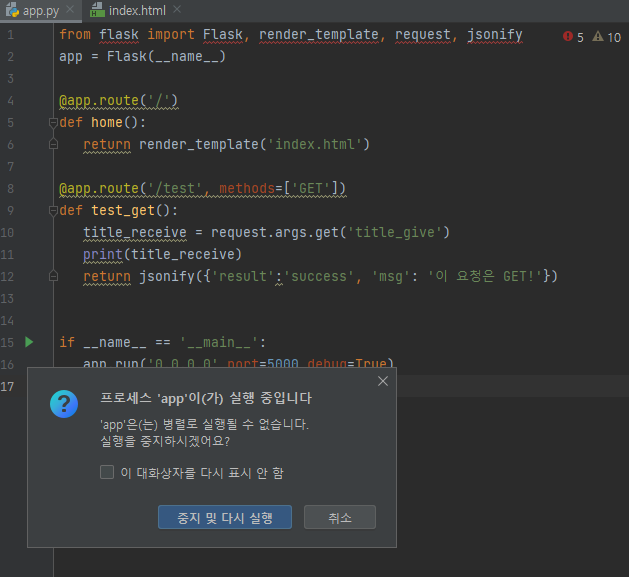Close the process running dialog
629x577 pixels.
point(383,381)
